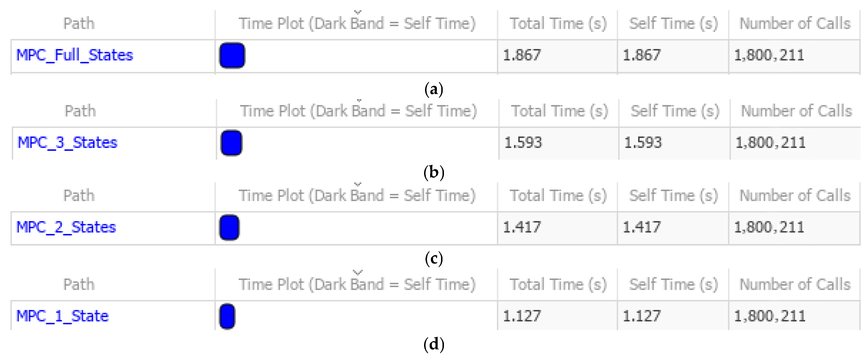The image size is (868, 360).
Task: Toggle the sort arrow above Time Plot in MPC_3_States table
Action: pyautogui.click(x=359, y=100)
